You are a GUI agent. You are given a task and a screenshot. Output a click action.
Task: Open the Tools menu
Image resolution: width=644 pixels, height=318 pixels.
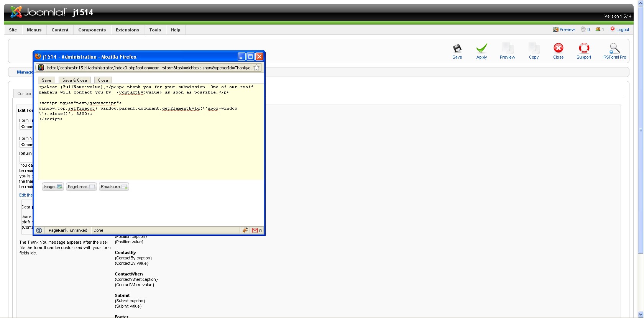click(x=155, y=30)
